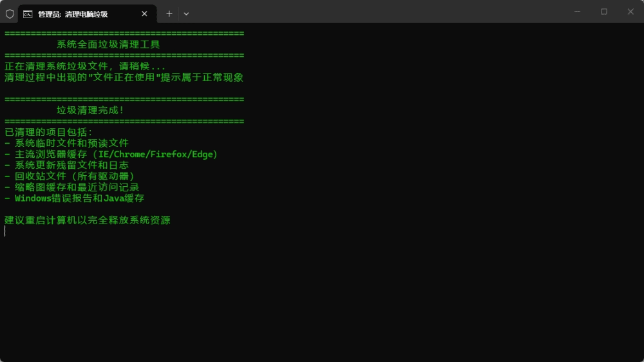Open a new tab with the plus icon
Screen dimensions: 644x362
coord(169,14)
